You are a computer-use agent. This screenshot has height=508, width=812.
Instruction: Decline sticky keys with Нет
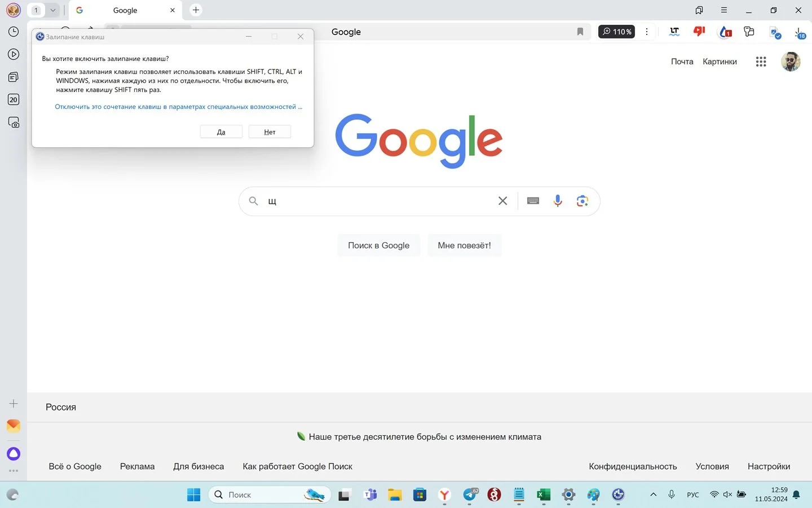(x=270, y=132)
